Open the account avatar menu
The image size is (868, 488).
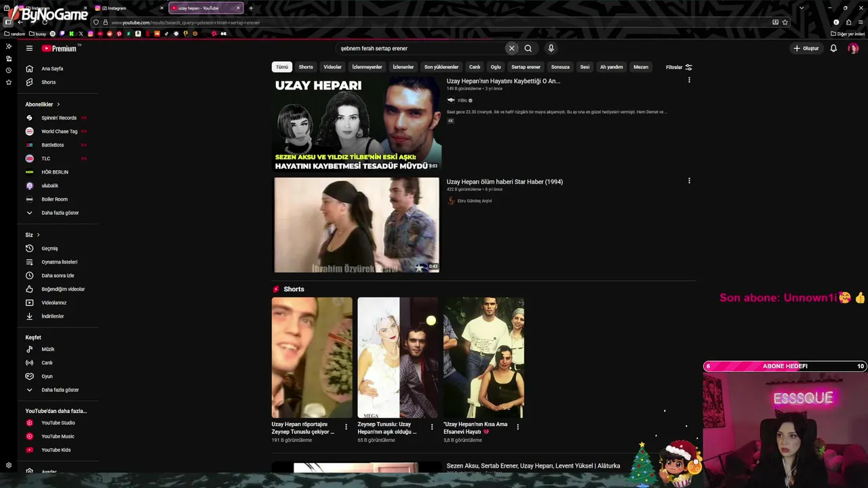click(853, 48)
